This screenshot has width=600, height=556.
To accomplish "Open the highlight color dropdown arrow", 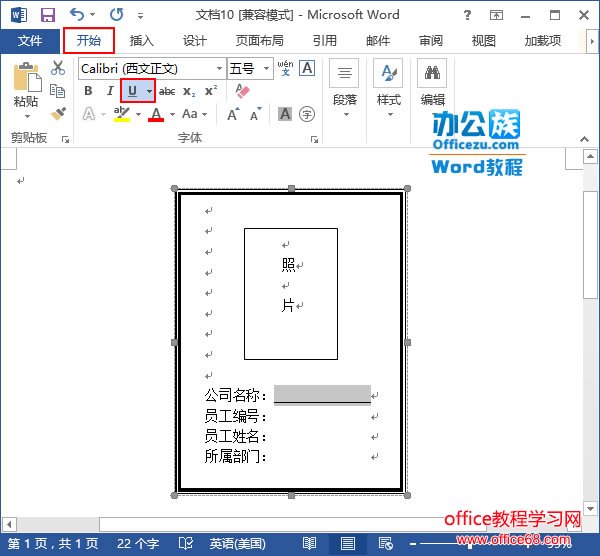I will coord(139,114).
